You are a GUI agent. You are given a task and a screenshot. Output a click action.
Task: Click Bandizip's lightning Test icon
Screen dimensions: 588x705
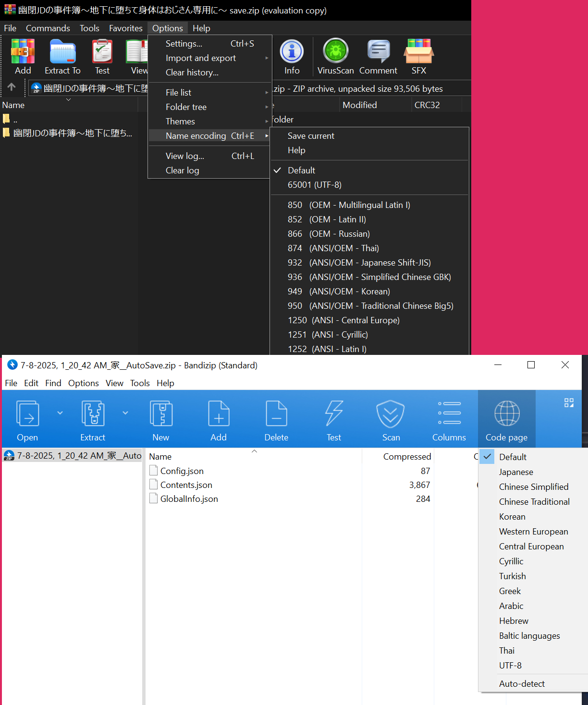point(334,413)
